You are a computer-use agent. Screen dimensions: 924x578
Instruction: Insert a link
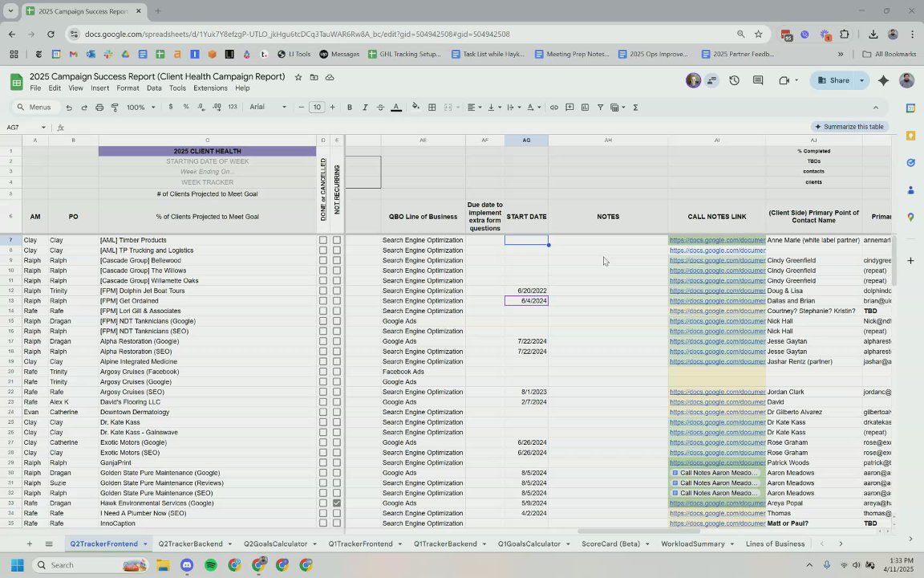(x=554, y=108)
